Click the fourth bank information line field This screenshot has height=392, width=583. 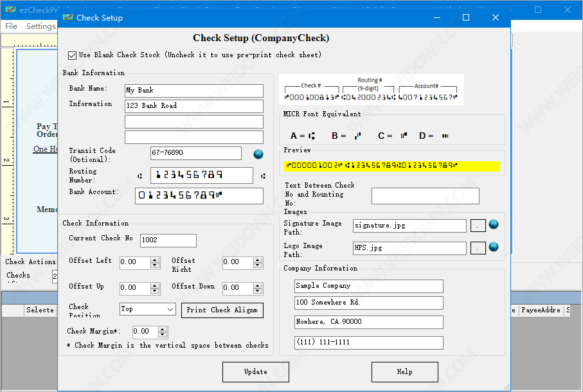pos(194,137)
